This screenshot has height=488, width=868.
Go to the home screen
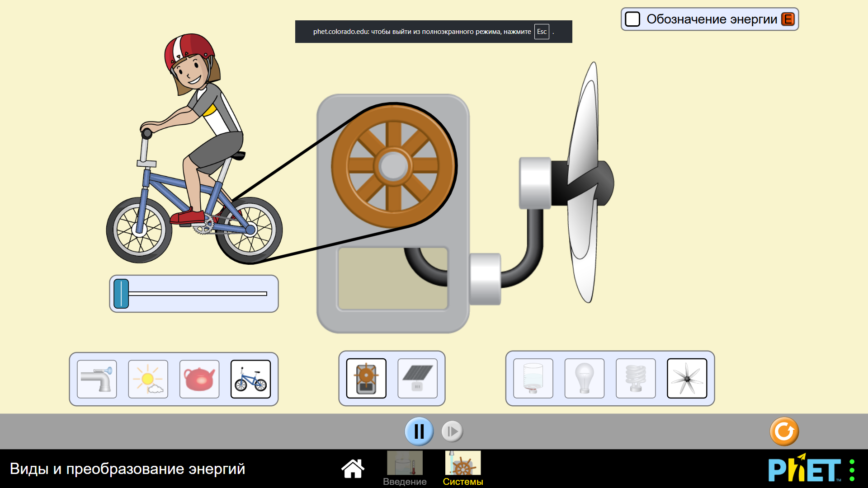click(353, 469)
